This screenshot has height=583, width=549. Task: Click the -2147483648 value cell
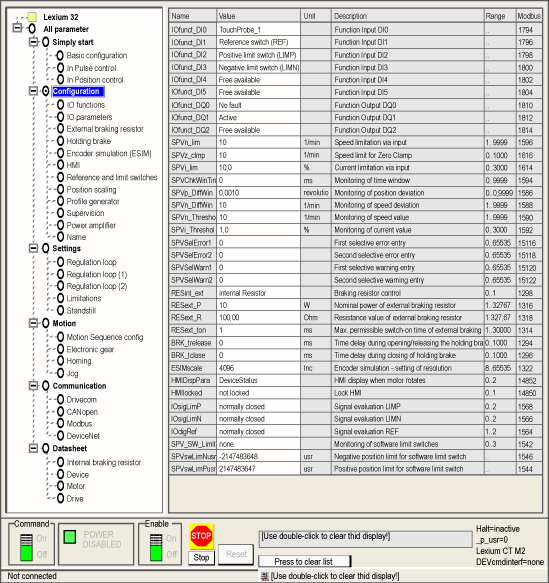pyautogui.click(x=258, y=457)
